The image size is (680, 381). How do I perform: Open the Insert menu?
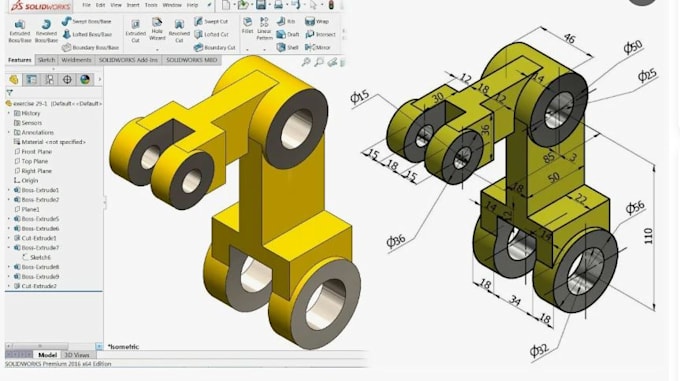click(133, 5)
